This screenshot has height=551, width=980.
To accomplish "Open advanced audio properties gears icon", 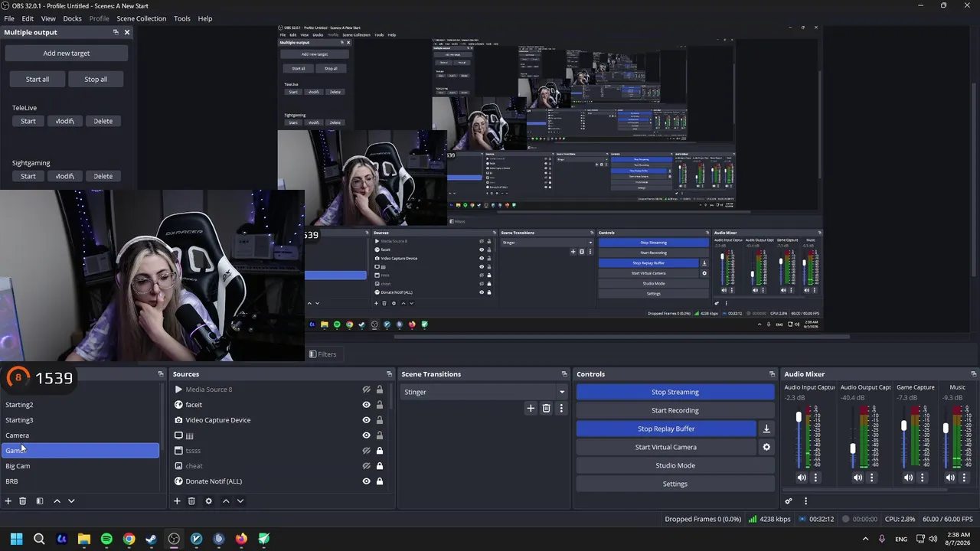I will 789,501.
